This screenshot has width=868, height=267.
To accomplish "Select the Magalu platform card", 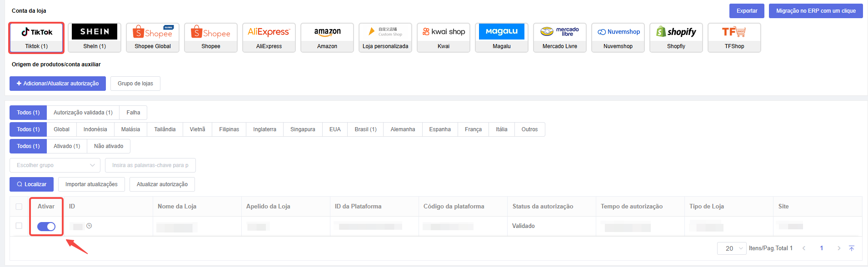I will point(502,38).
